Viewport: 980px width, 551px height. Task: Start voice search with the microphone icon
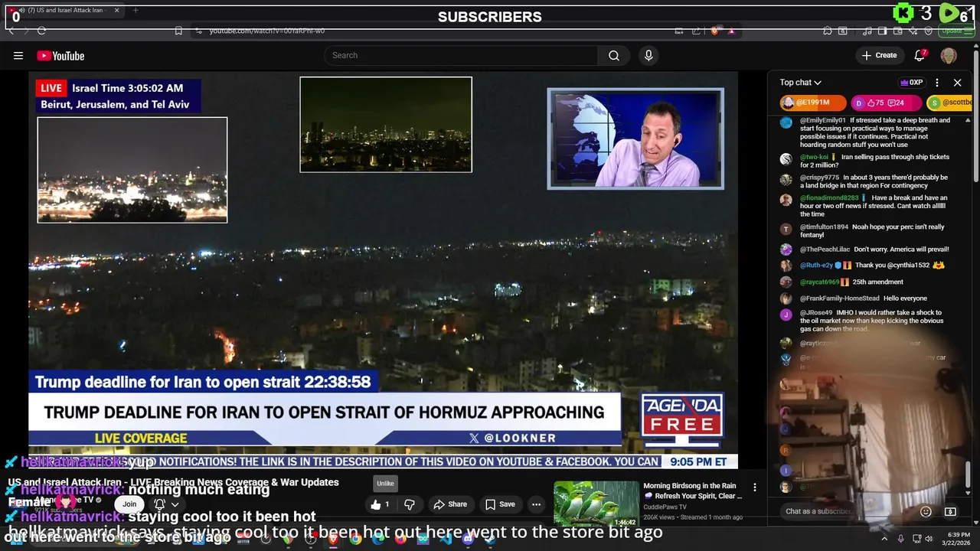point(648,55)
